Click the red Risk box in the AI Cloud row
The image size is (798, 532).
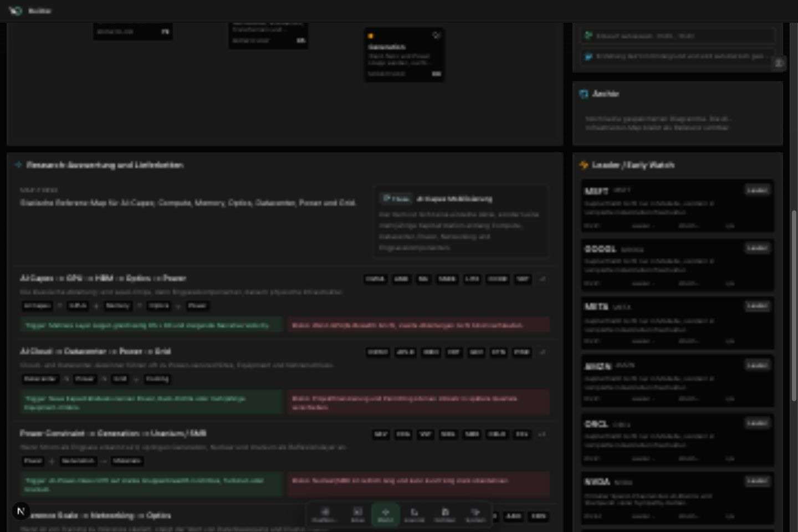(418, 402)
